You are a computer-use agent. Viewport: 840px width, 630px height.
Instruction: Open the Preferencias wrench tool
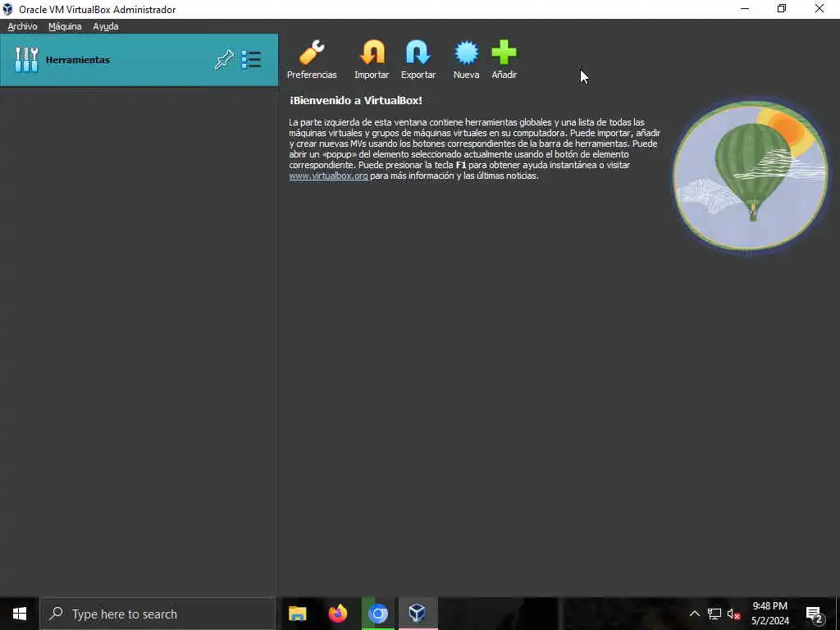click(x=311, y=59)
